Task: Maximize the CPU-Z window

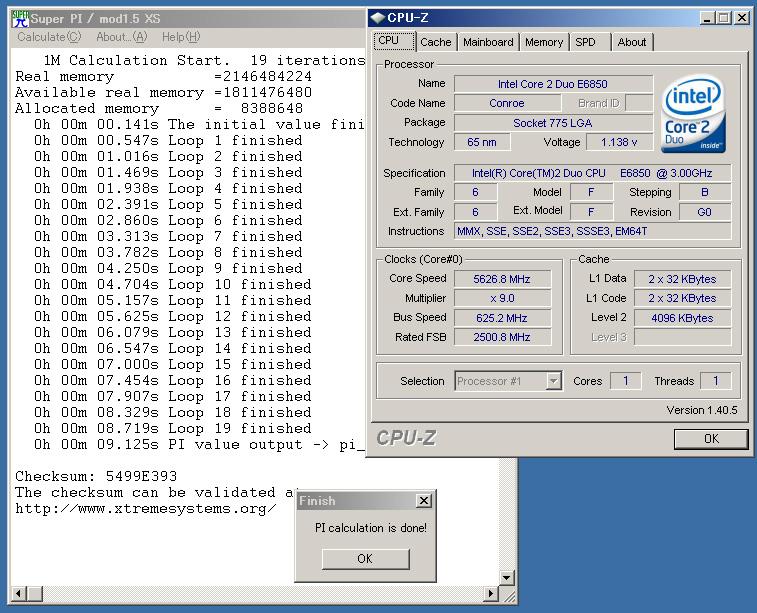Action: click(x=723, y=18)
